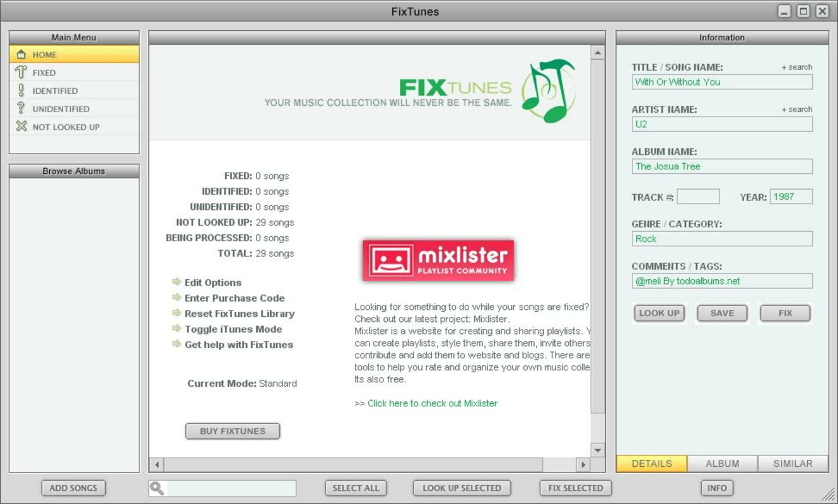Click the Add Songs button
Screen dimensions: 838x504
point(74,488)
